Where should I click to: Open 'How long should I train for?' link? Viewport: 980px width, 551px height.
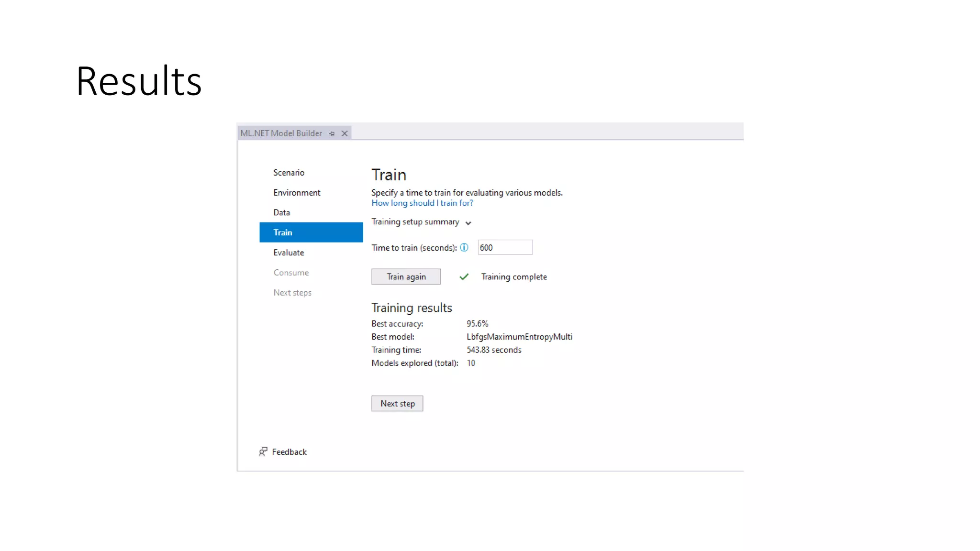pyautogui.click(x=422, y=203)
